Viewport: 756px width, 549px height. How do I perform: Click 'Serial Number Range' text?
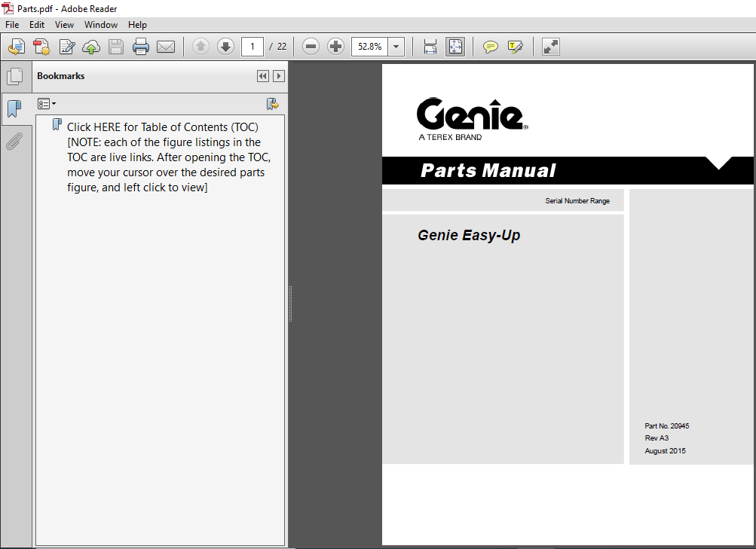(577, 201)
